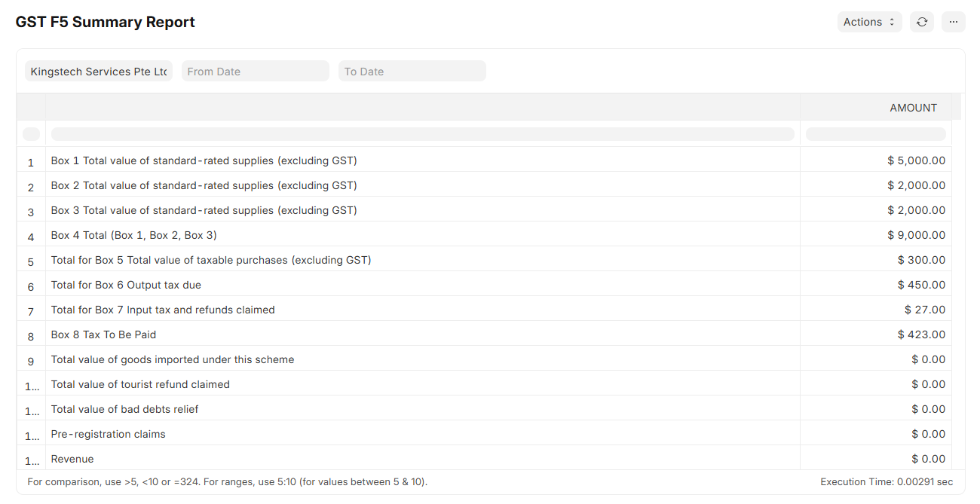
Task: Select the Box 1 standard-rated supplies row
Action: click(204, 160)
